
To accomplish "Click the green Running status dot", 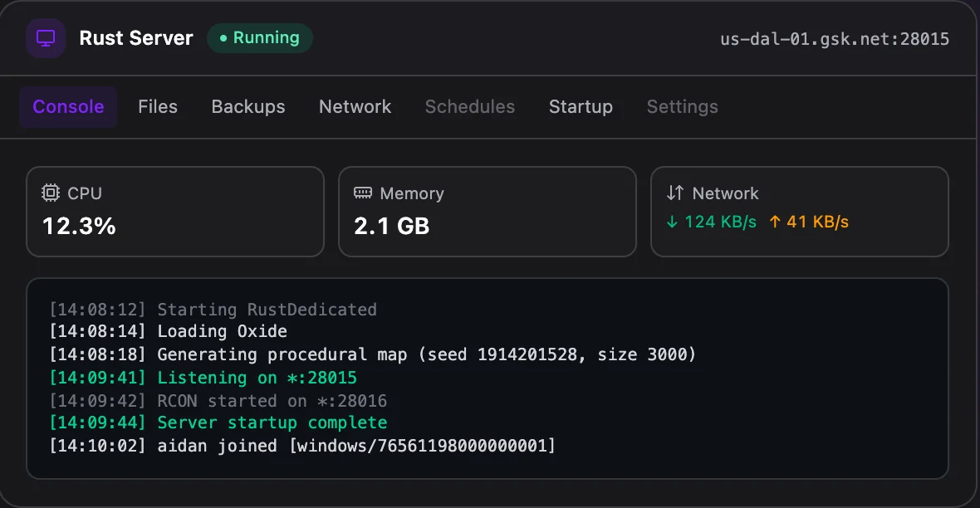I will (223, 38).
